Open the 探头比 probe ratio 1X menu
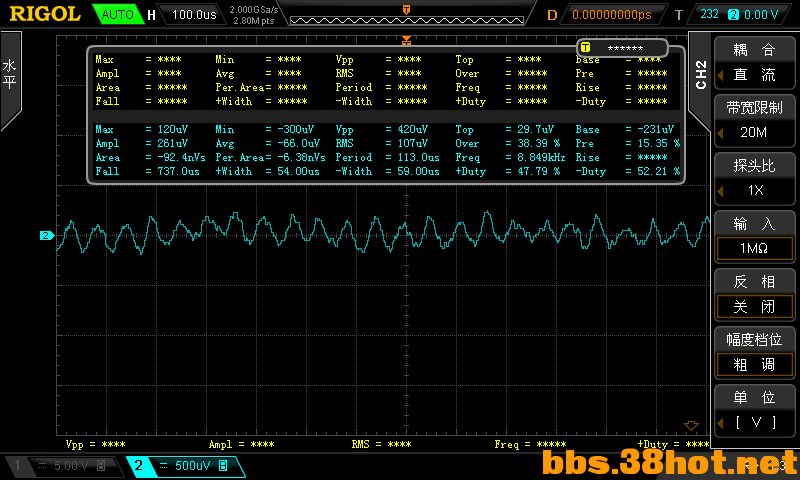 (754, 178)
